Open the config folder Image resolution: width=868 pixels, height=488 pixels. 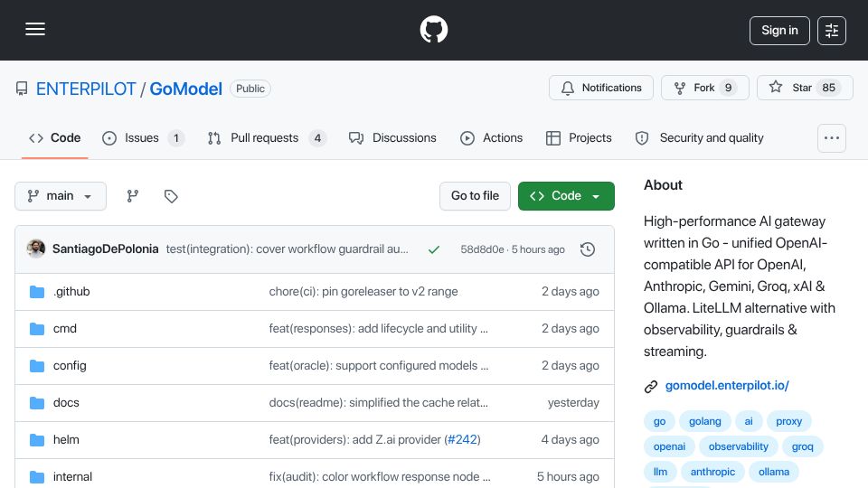click(70, 366)
